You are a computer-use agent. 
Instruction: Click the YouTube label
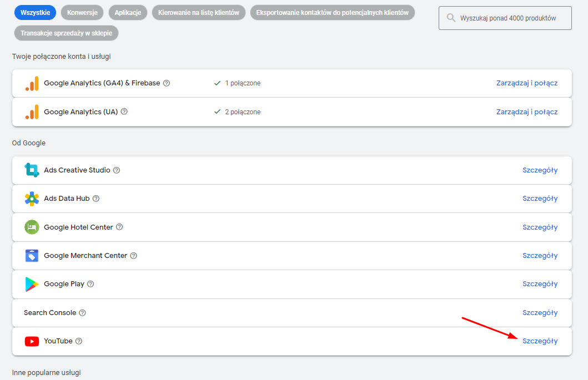pos(58,341)
